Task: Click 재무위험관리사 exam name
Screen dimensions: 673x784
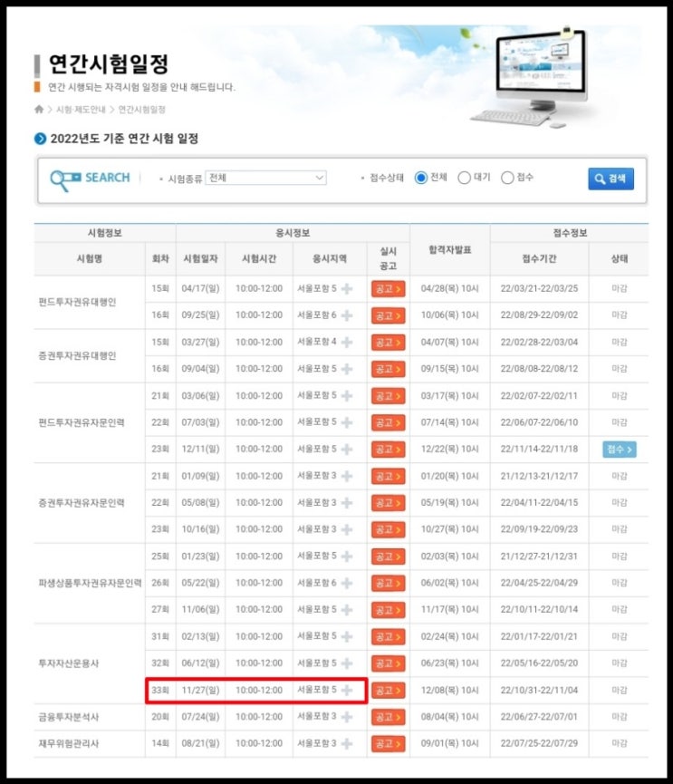Action: click(69, 743)
